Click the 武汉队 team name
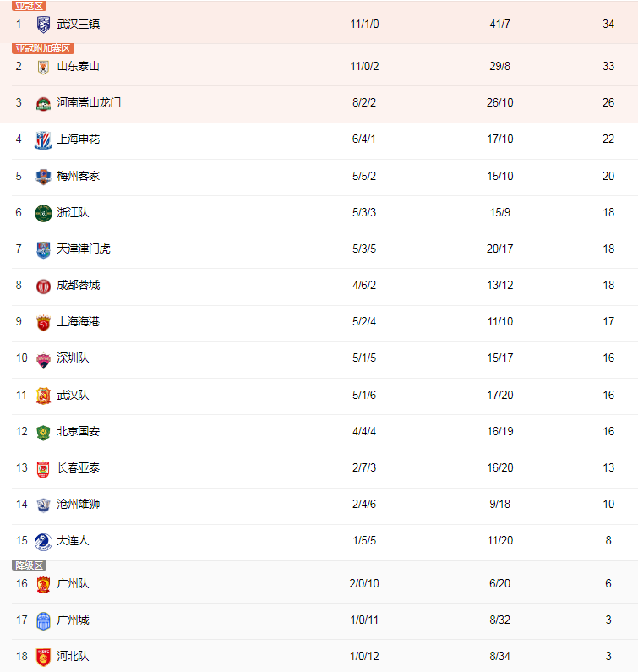 coord(73,395)
